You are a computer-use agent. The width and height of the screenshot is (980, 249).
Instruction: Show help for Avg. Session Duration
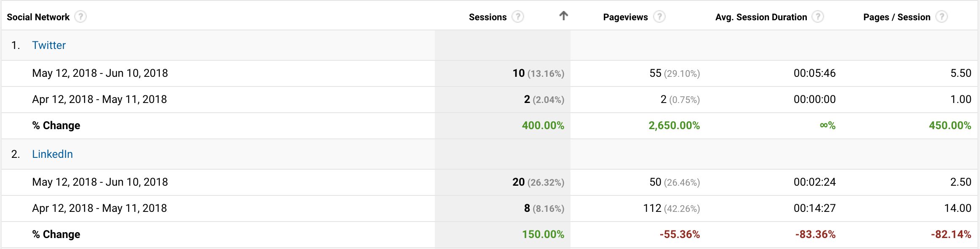(818, 17)
